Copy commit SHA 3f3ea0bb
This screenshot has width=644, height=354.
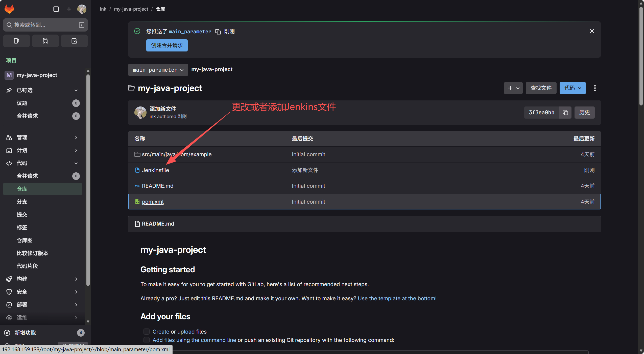[565, 113]
